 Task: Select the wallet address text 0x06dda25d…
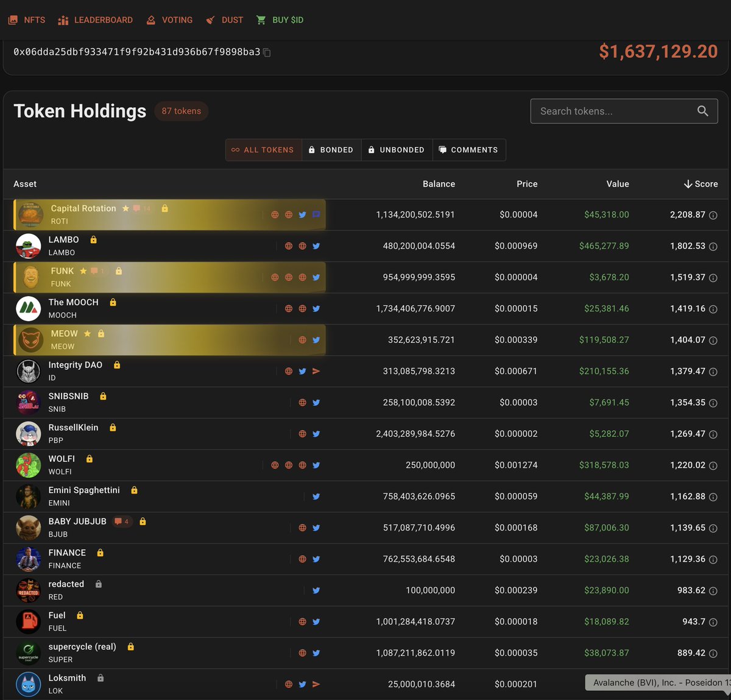point(137,52)
